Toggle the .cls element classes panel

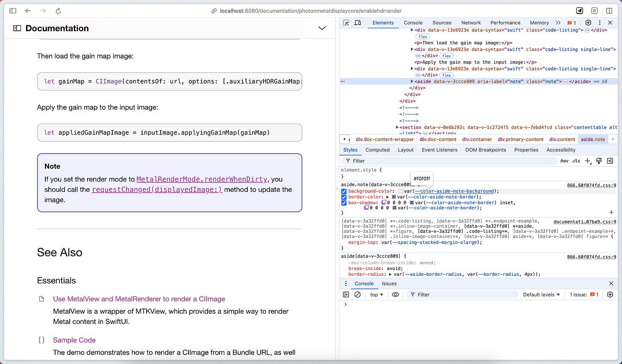click(576, 161)
